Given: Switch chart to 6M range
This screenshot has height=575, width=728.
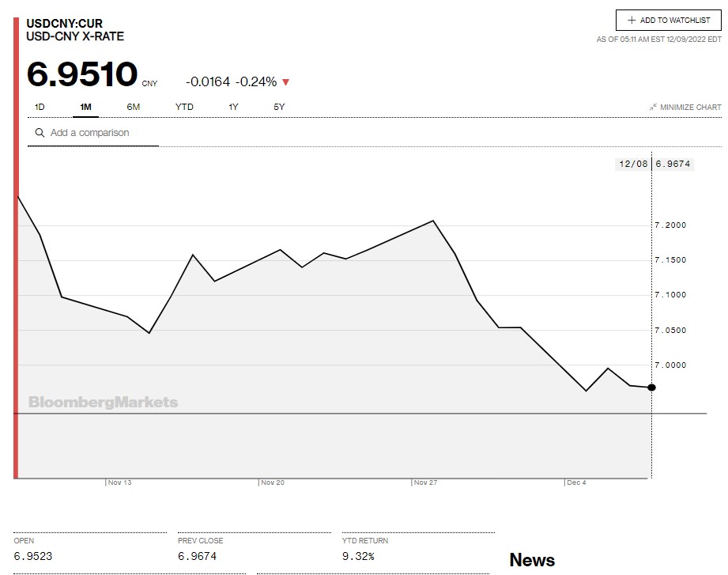Looking at the screenshot, I should click(x=133, y=107).
